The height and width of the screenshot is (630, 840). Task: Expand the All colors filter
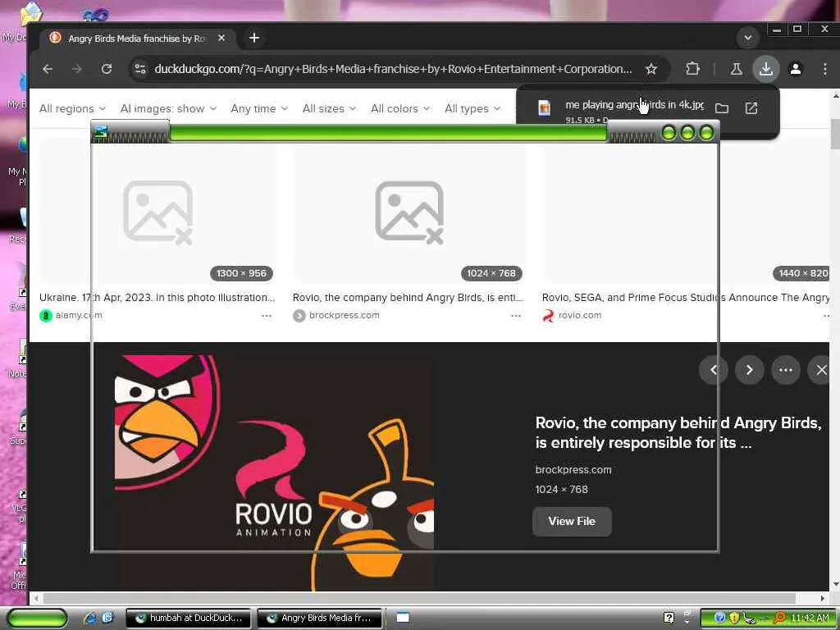(x=400, y=109)
